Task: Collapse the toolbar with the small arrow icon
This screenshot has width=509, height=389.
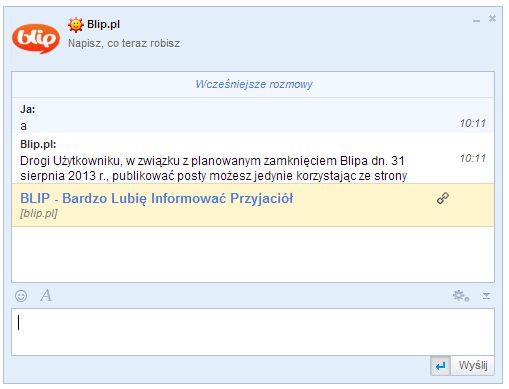Action: point(486,296)
